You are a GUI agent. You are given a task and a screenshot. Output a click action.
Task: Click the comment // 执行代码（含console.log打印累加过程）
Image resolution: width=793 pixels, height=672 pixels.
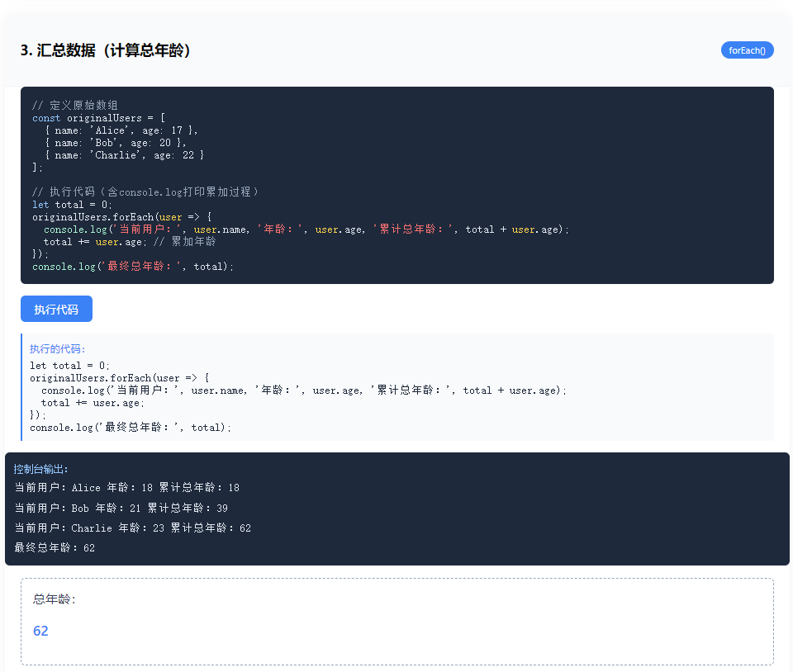(x=145, y=192)
